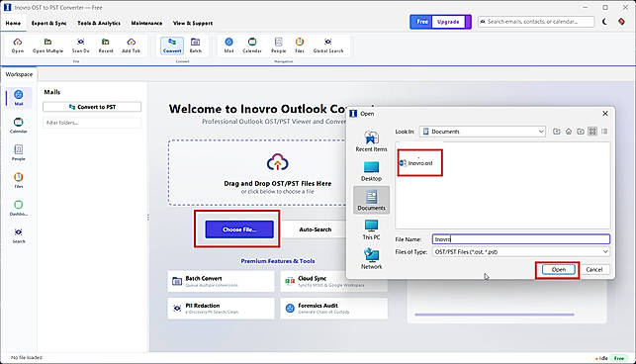Select the Workspace tab

pyautogui.click(x=19, y=74)
